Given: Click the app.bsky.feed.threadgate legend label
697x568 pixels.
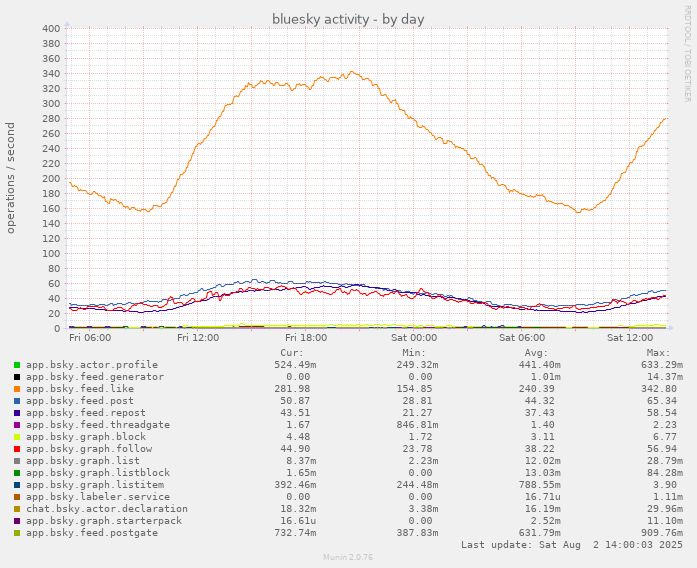Looking at the screenshot, I should point(98,425).
